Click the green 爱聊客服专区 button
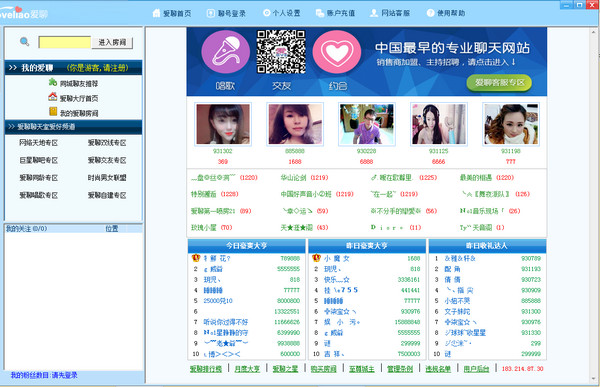600x387 pixels. 499,82
